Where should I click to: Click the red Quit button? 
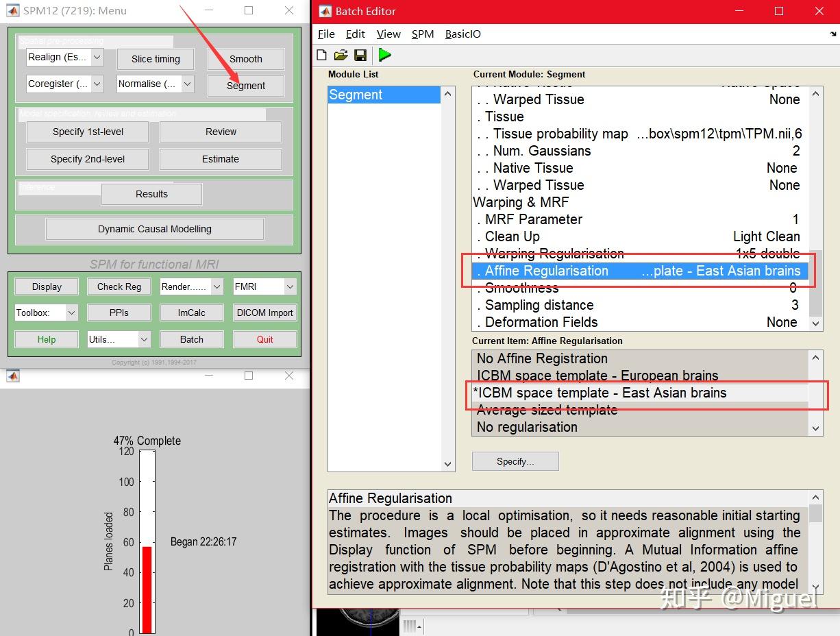[x=264, y=339]
